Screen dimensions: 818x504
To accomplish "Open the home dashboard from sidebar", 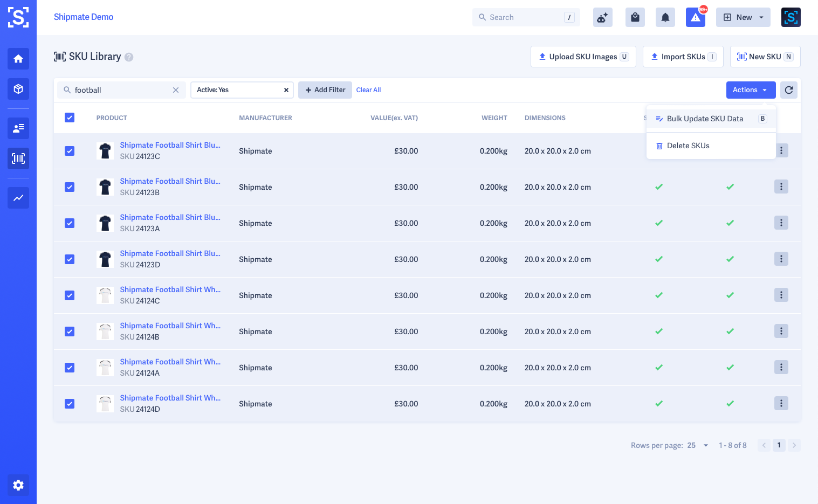I will (18, 59).
